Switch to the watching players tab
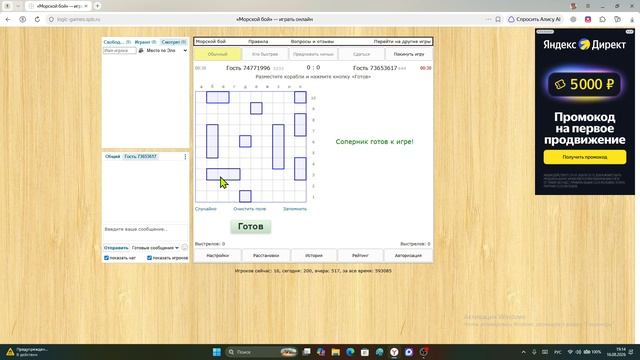The height and width of the screenshot is (360, 640). click(173, 42)
